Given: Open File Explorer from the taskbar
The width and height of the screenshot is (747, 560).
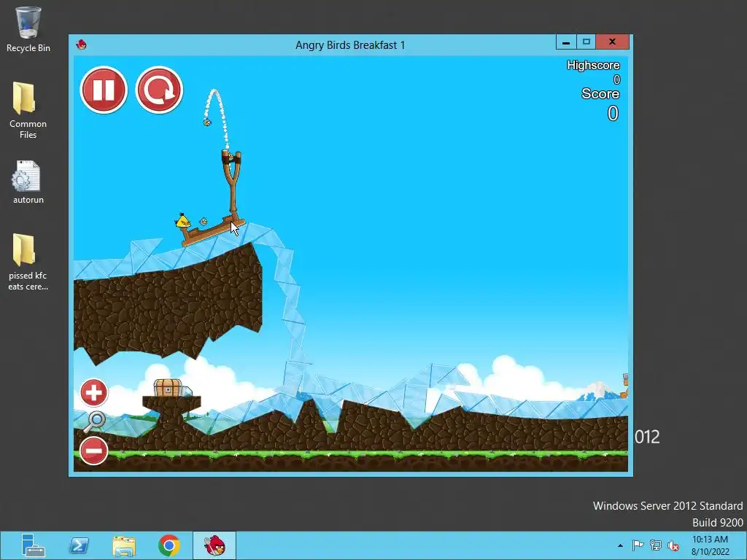Looking at the screenshot, I should click(x=124, y=545).
